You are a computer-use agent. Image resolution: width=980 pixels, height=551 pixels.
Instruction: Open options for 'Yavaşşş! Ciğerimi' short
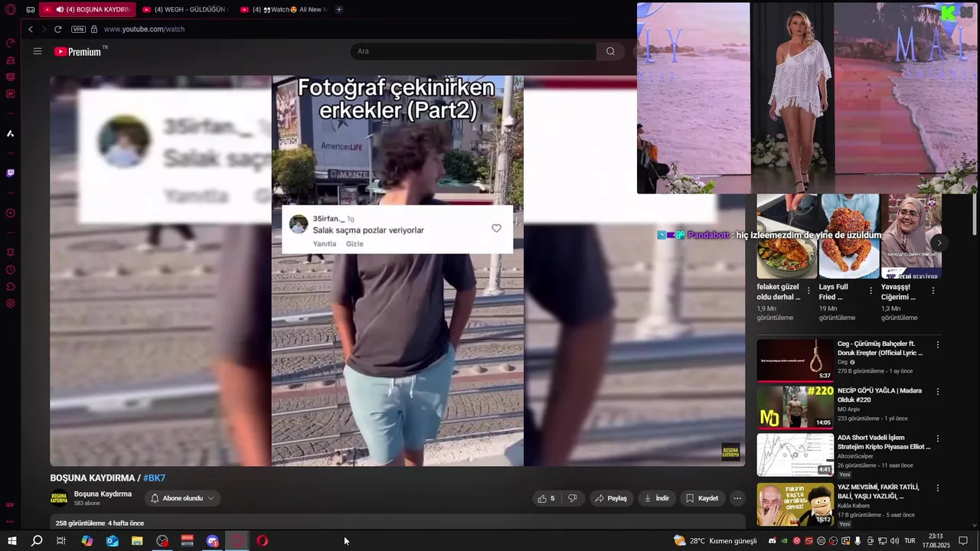(933, 291)
